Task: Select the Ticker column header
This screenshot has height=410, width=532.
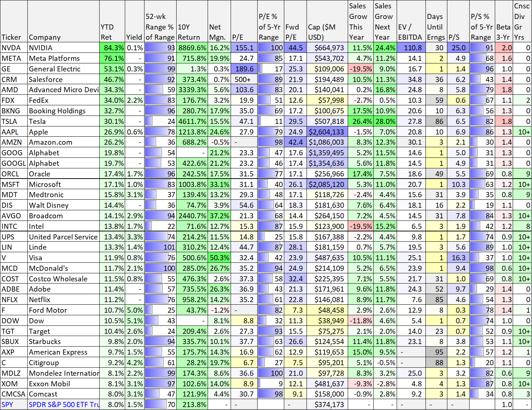Action: coord(14,21)
